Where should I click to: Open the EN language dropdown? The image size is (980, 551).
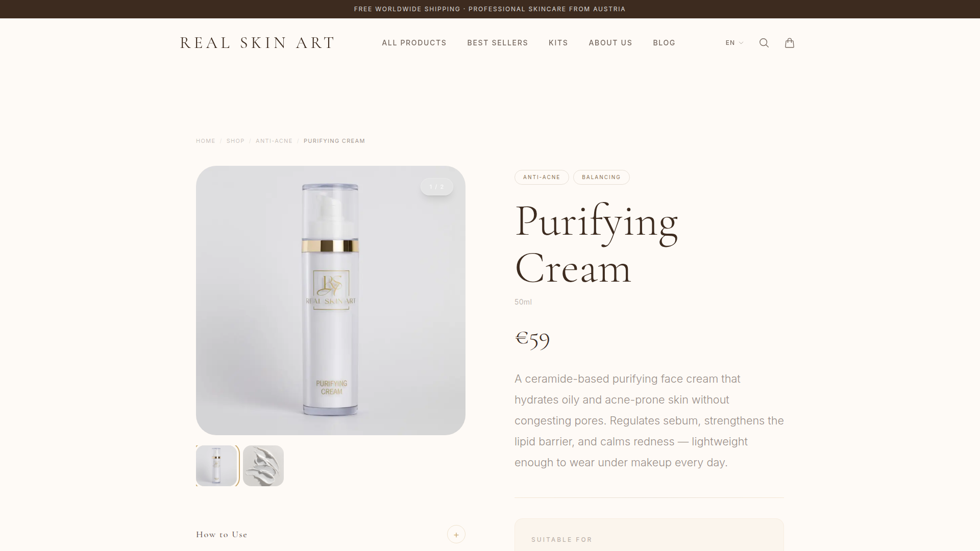(734, 43)
